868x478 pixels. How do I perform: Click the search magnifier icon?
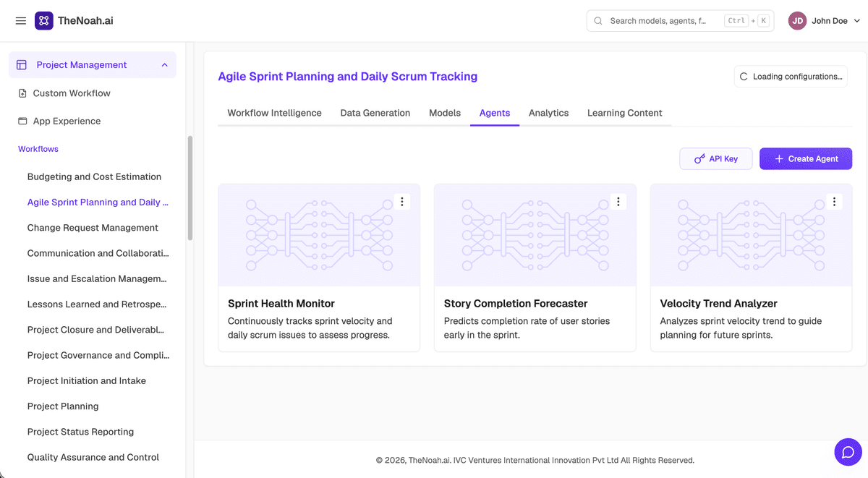pyautogui.click(x=598, y=21)
